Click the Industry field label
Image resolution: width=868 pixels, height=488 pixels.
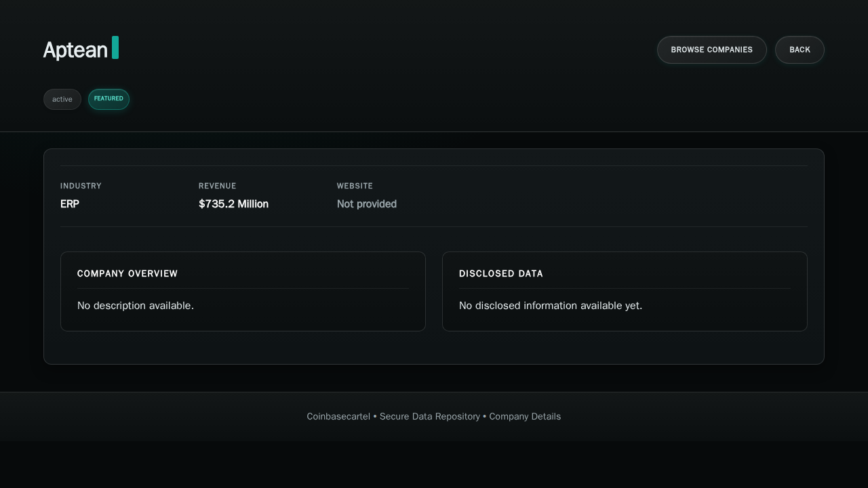[x=81, y=186]
